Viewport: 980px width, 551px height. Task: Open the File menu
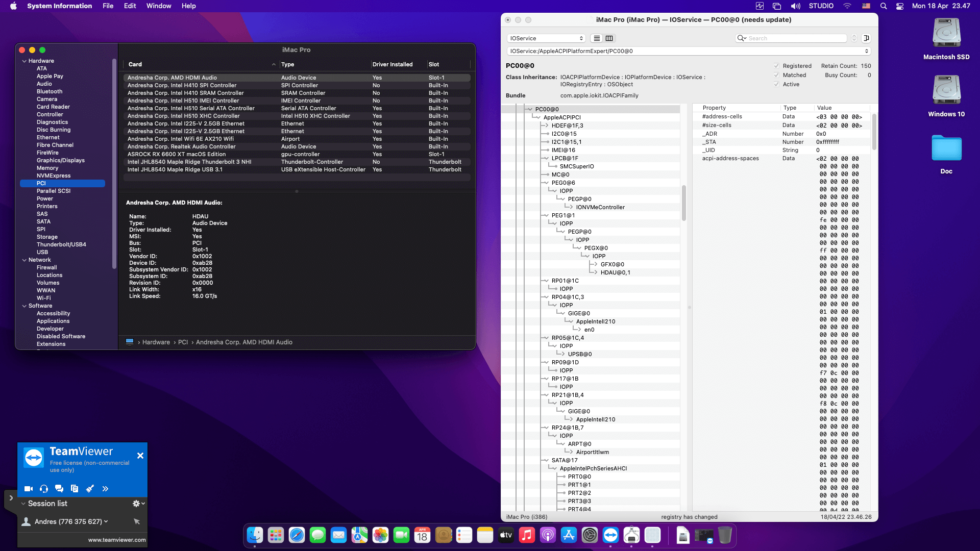click(x=108, y=6)
